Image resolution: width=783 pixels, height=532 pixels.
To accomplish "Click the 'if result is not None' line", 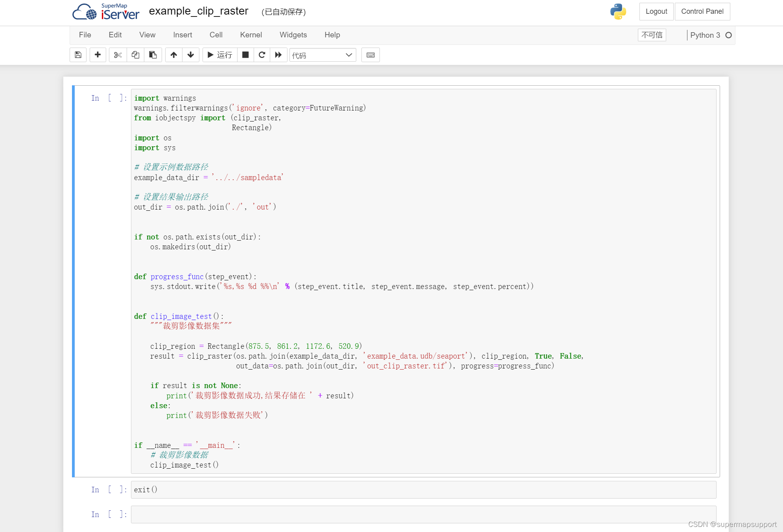I will (196, 385).
